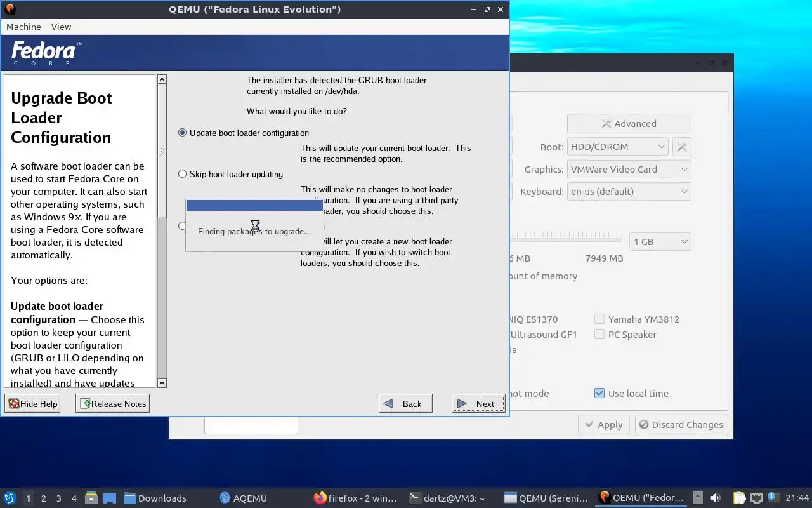Click the volume speaker tray icon
The width and height of the screenshot is (812, 508).
click(x=716, y=498)
